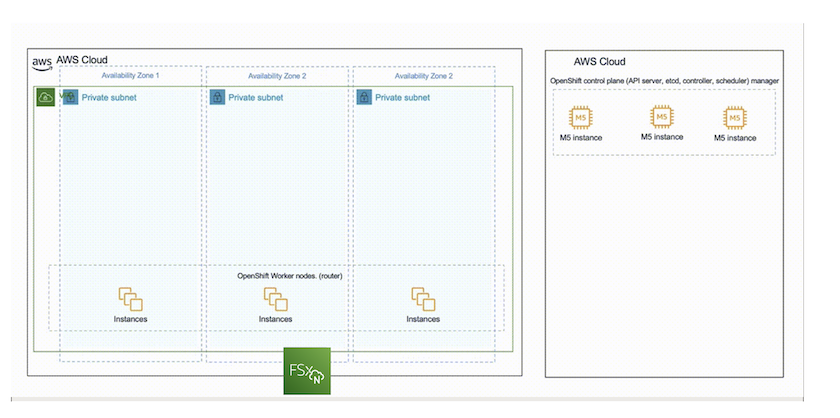
Task: Click the leftmost "M5 instance" label
Action: pyautogui.click(x=581, y=138)
